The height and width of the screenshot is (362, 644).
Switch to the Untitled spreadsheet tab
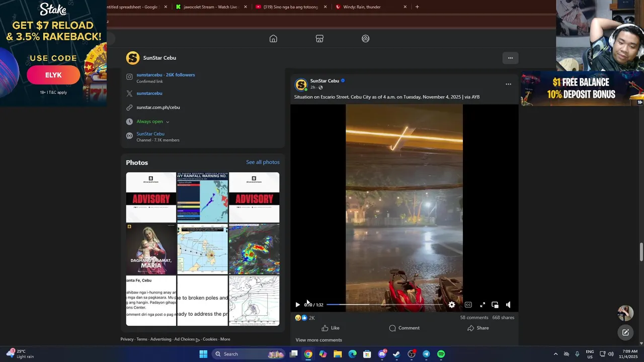coord(136,7)
